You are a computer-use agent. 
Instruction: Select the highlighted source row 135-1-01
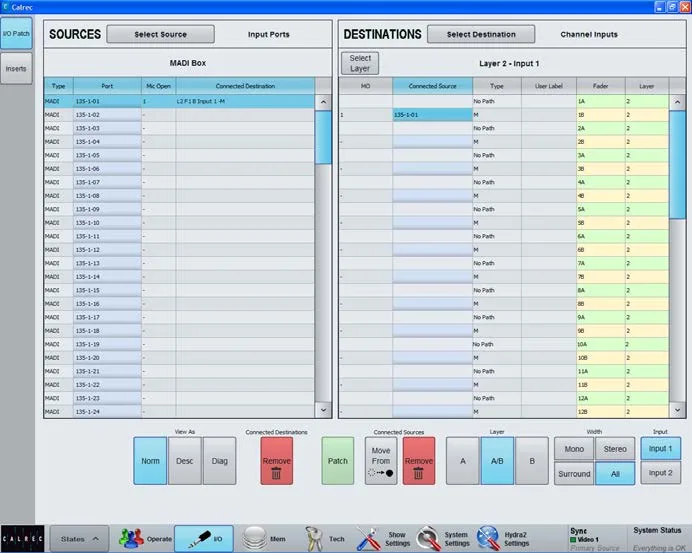point(179,101)
